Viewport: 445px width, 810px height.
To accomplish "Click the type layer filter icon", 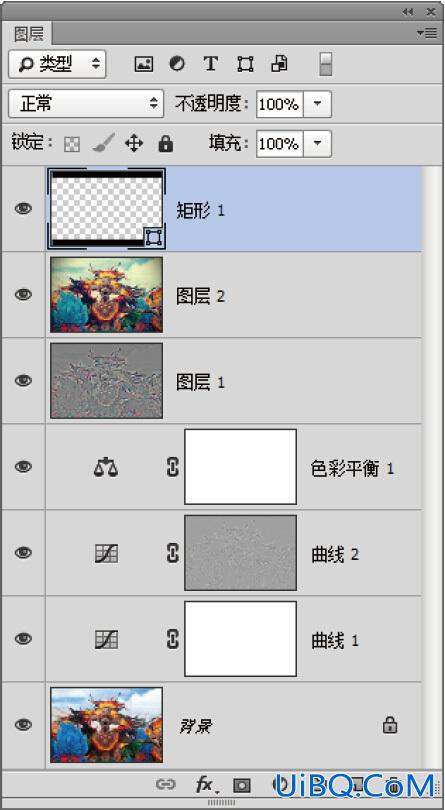I will [x=210, y=64].
